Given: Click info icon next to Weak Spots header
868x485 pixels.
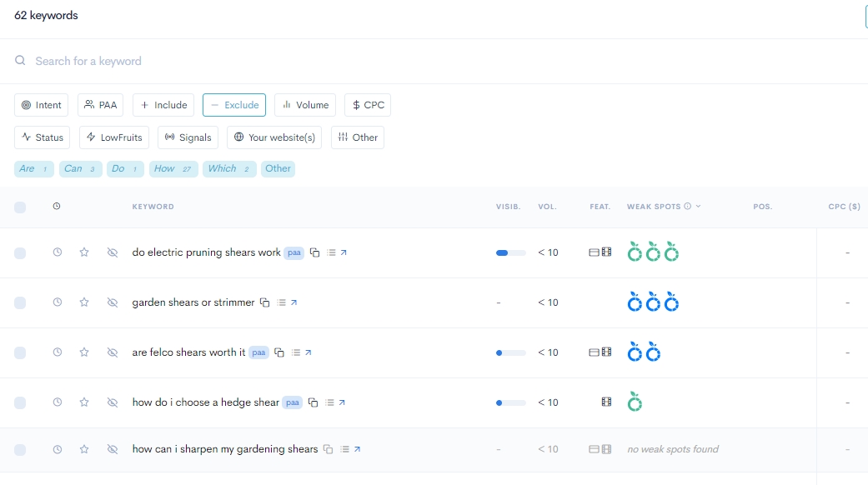Looking at the screenshot, I should pyautogui.click(x=688, y=207).
